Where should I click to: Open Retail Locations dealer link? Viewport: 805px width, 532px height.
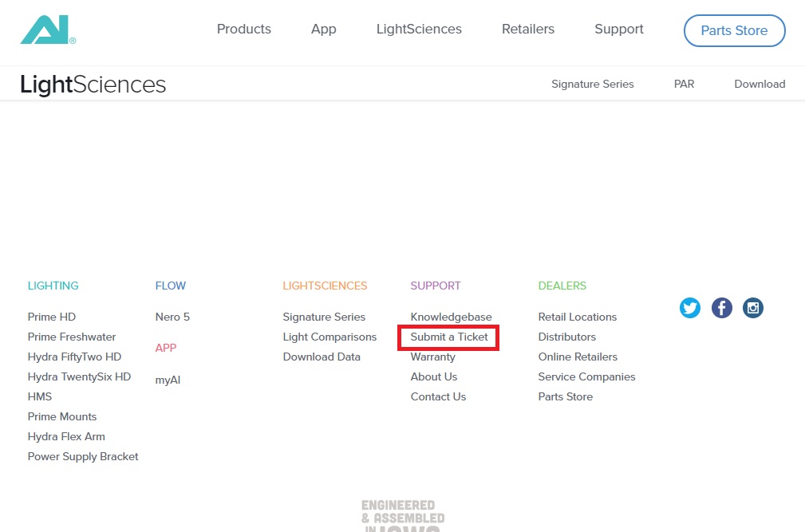[577, 317]
